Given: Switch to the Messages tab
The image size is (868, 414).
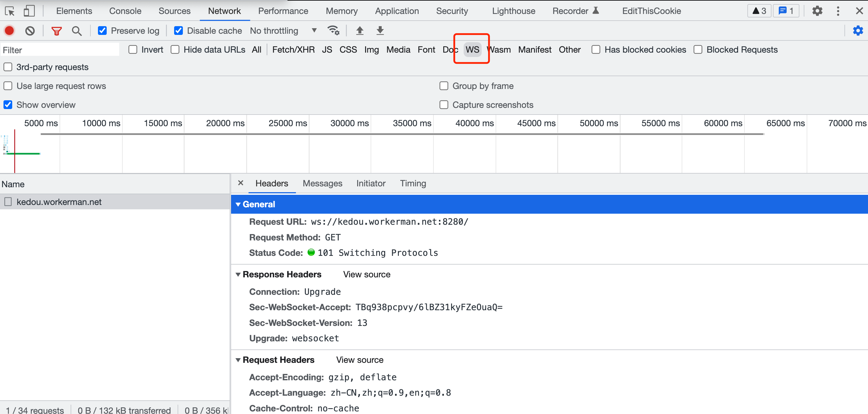Looking at the screenshot, I should tap(322, 183).
